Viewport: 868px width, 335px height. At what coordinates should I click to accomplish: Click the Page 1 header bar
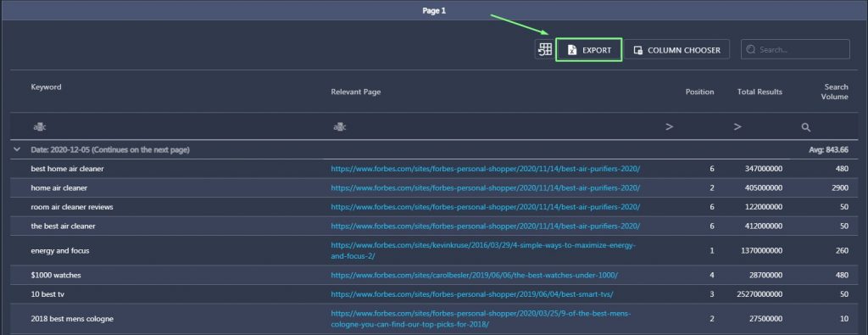click(434, 10)
